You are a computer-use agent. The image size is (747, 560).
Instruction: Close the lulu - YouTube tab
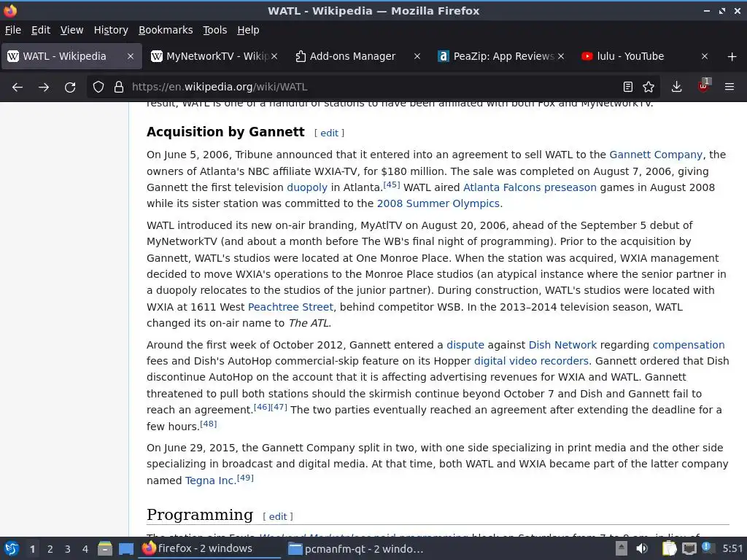click(x=705, y=57)
